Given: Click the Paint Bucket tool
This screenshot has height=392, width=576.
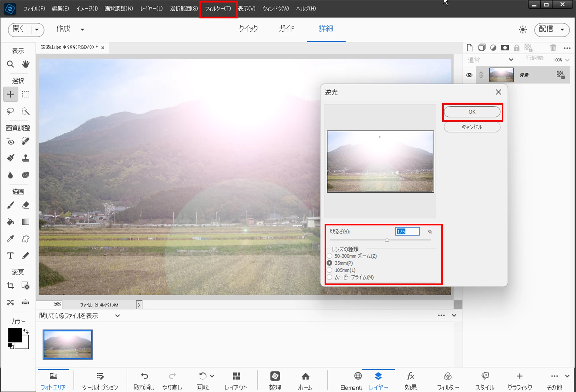Looking at the screenshot, I should point(10,222).
